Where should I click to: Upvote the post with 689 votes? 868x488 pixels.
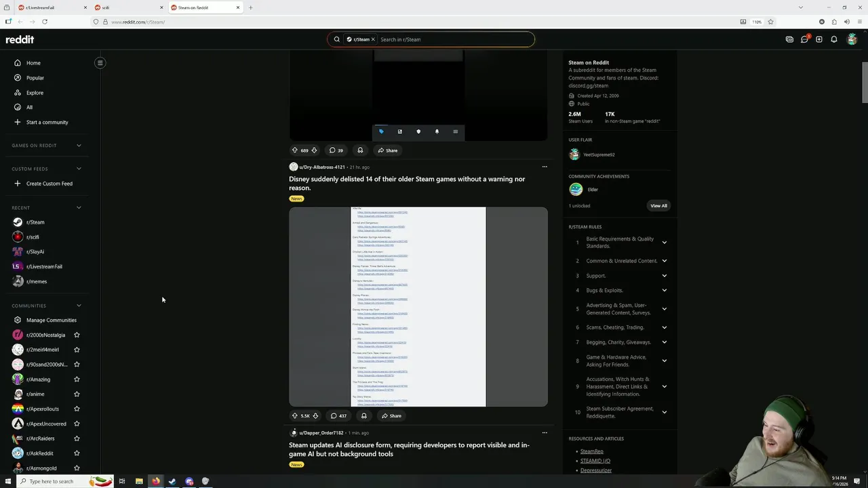pos(295,150)
